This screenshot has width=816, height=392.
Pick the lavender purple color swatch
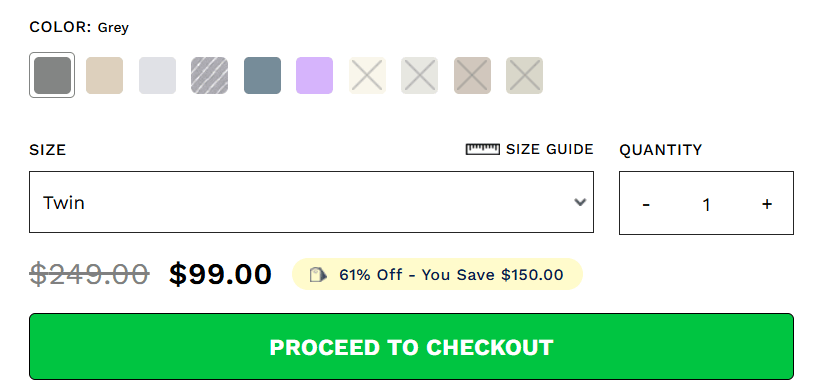pyautogui.click(x=314, y=75)
